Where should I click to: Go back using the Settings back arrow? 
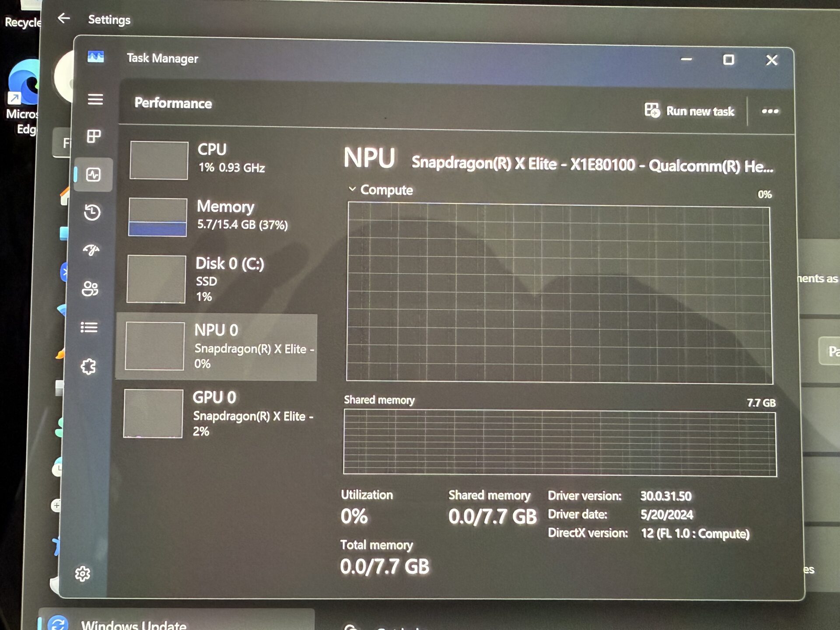(64, 17)
